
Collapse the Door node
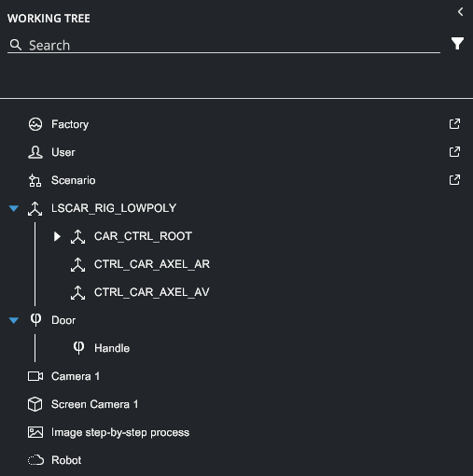pos(14,320)
